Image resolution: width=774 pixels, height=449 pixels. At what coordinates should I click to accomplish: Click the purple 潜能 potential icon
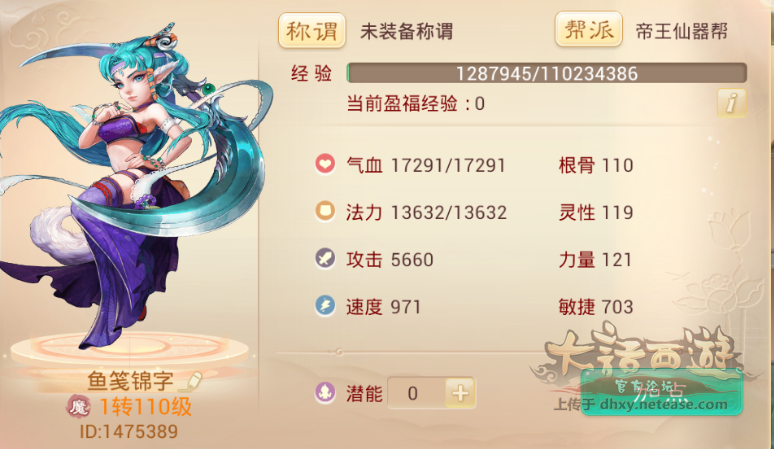tap(325, 393)
